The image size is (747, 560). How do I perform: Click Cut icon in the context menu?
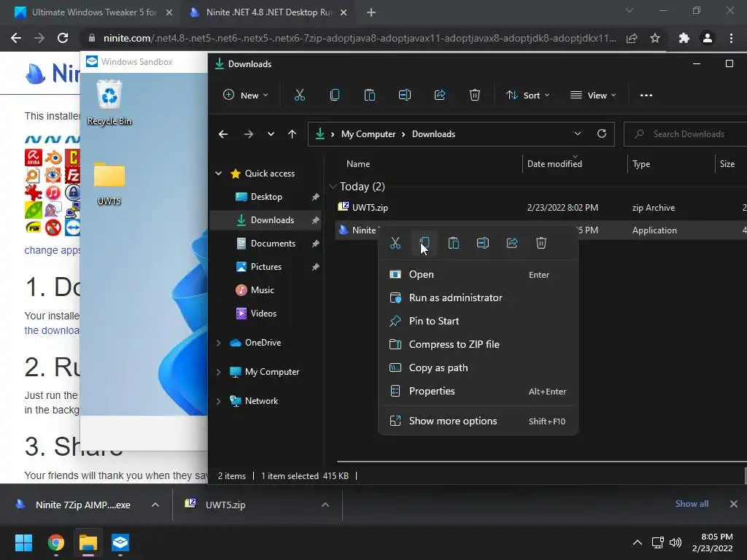click(395, 243)
